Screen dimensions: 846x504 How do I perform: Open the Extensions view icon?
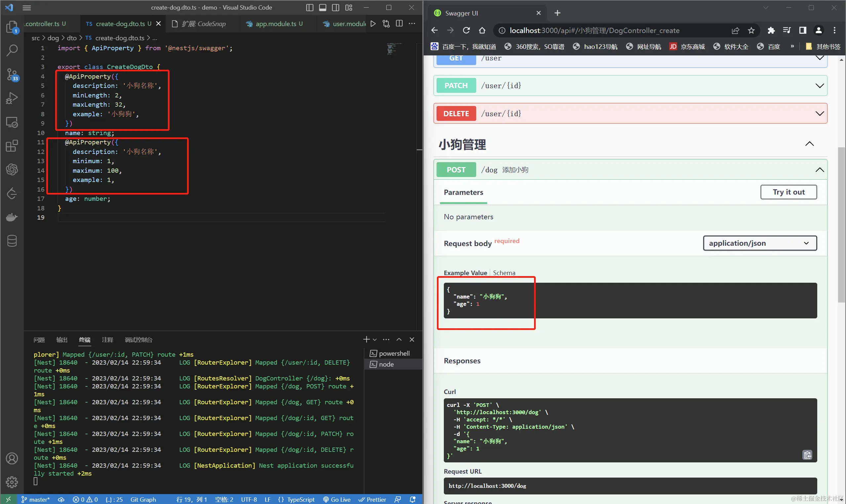(x=12, y=146)
